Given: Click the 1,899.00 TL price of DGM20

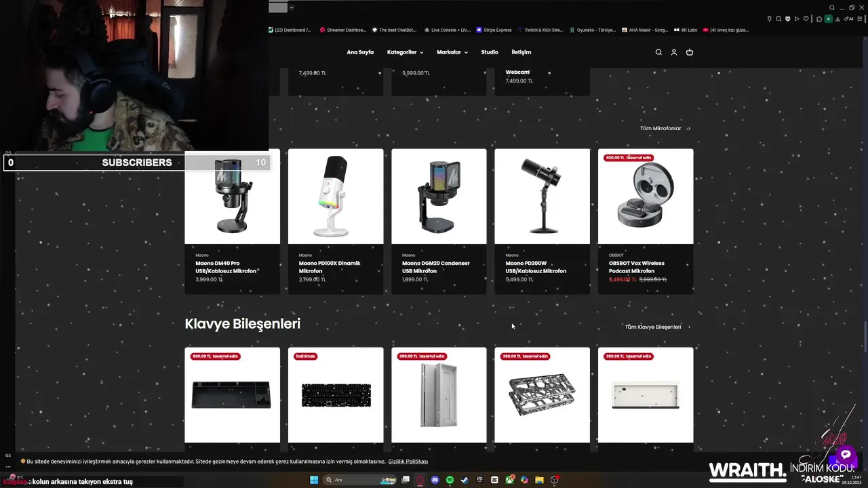Looking at the screenshot, I should point(416,279).
